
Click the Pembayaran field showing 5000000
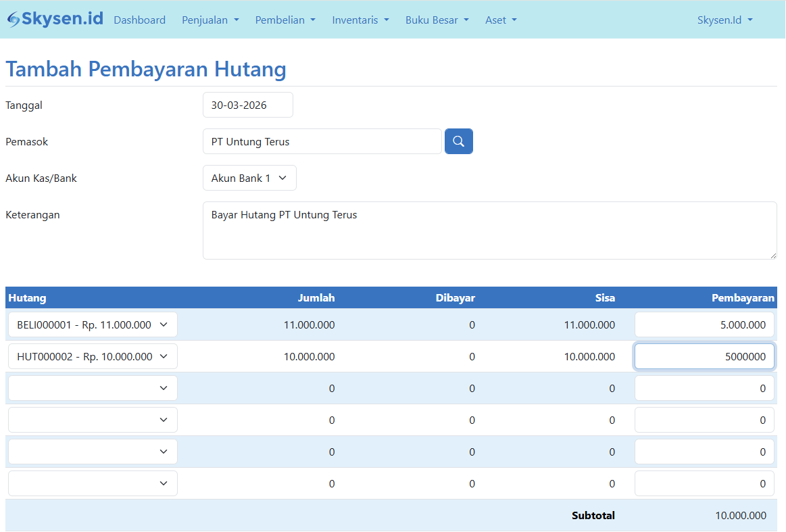pyautogui.click(x=704, y=356)
